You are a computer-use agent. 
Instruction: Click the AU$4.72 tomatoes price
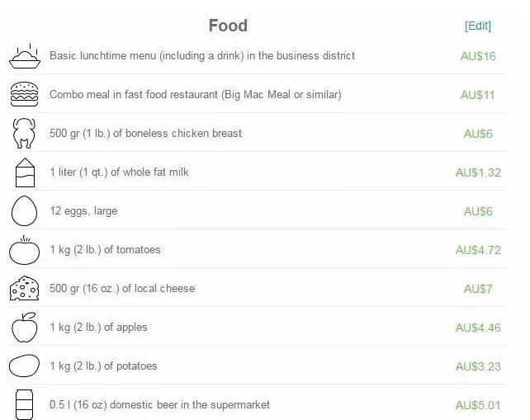[x=478, y=251]
